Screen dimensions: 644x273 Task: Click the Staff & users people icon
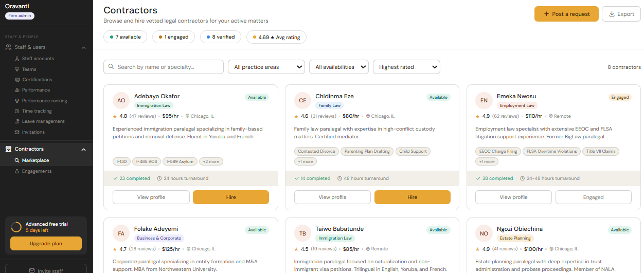tap(8, 47)
